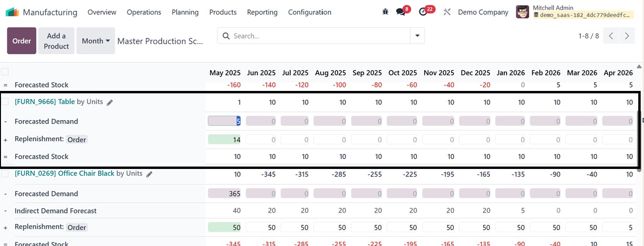
Task: Tick the Table product row checkbox
Action: 5,101
